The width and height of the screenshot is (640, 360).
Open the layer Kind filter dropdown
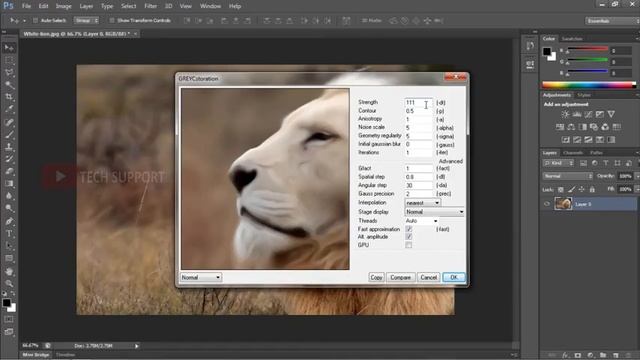coord(558,163)
